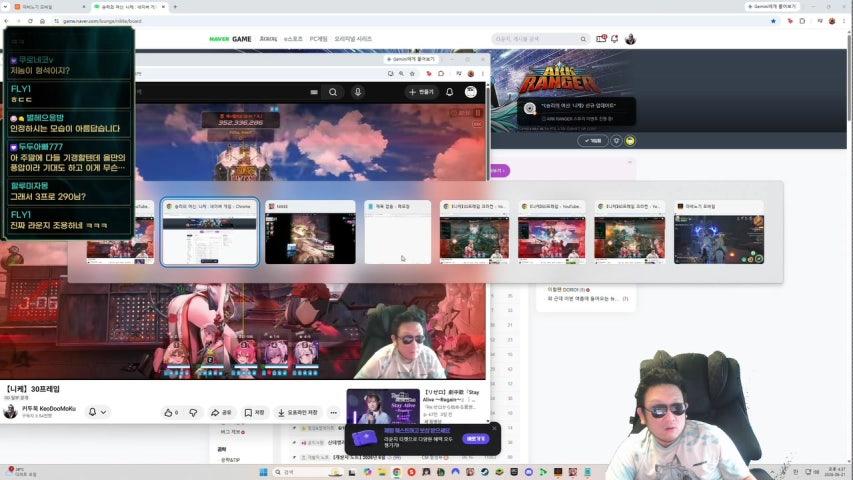Open a new Chrome tab with plus

coord(175,7)
